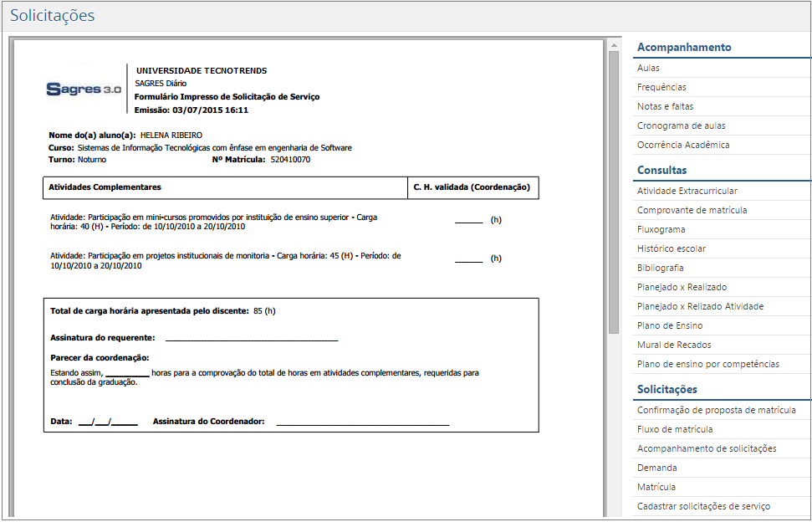Screen dimensions: 812x522
Task: Open Histórico escolar
Action: pyautogui.click(x=666, y=248)
